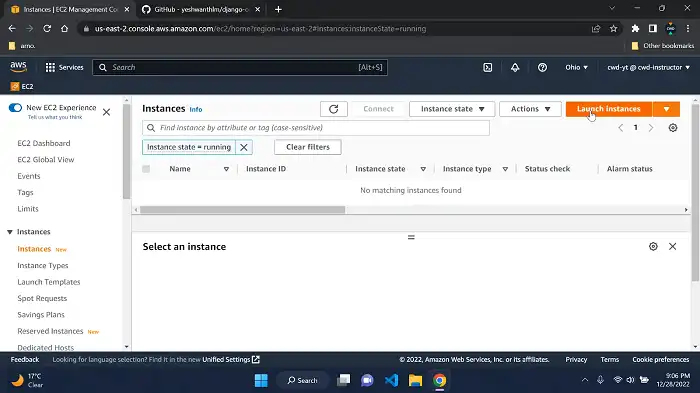
Task: Open Savings Plans in sidebar
Action: (x=41, y=315)
